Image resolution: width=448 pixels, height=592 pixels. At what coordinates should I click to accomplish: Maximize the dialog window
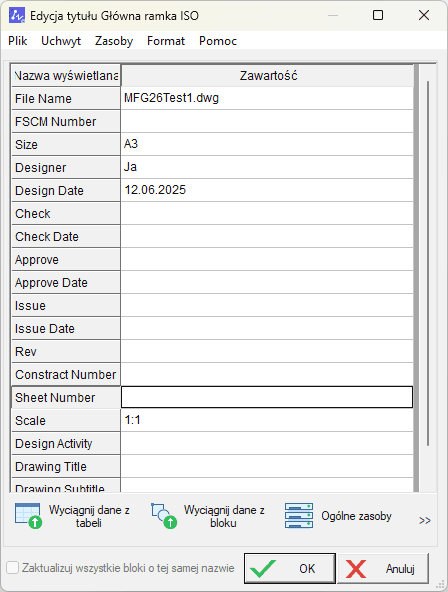(378, 15)
